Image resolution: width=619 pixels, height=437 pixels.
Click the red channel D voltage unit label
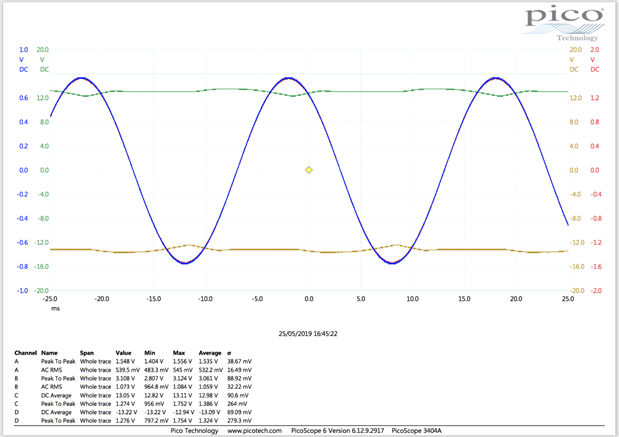[x=594, y=59]
